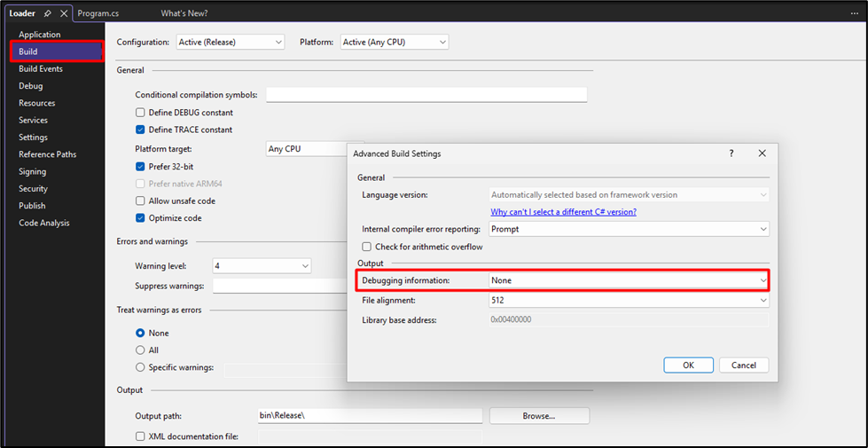868x448 pixels.
Task: Open the Settings page
Action: coord(33,138)
